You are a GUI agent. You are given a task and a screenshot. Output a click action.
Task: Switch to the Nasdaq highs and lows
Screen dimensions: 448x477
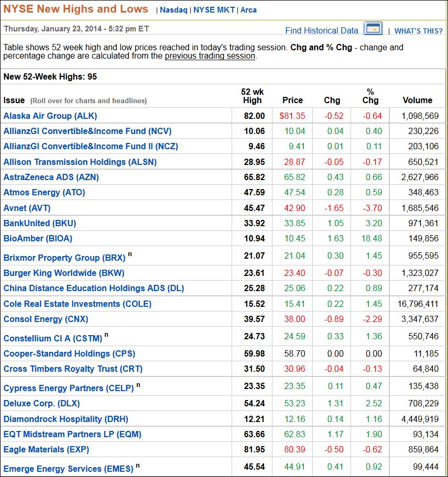(x=173, y=10)
